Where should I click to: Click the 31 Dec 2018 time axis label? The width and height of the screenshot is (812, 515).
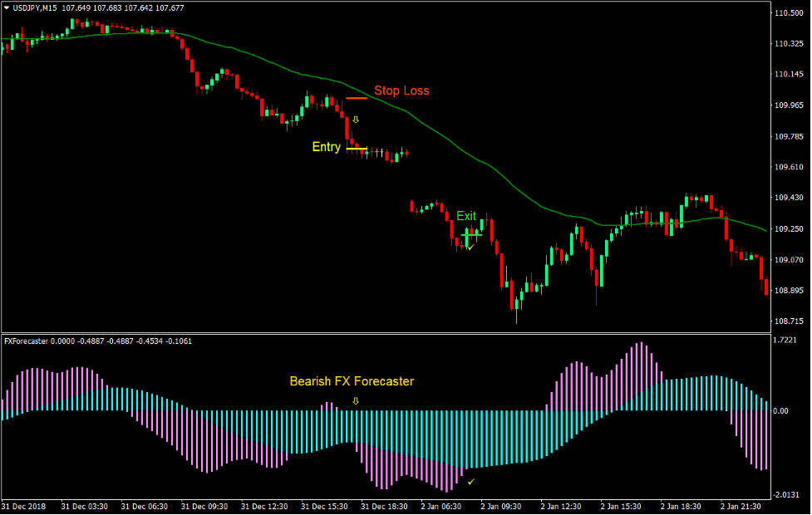(25, 505)
